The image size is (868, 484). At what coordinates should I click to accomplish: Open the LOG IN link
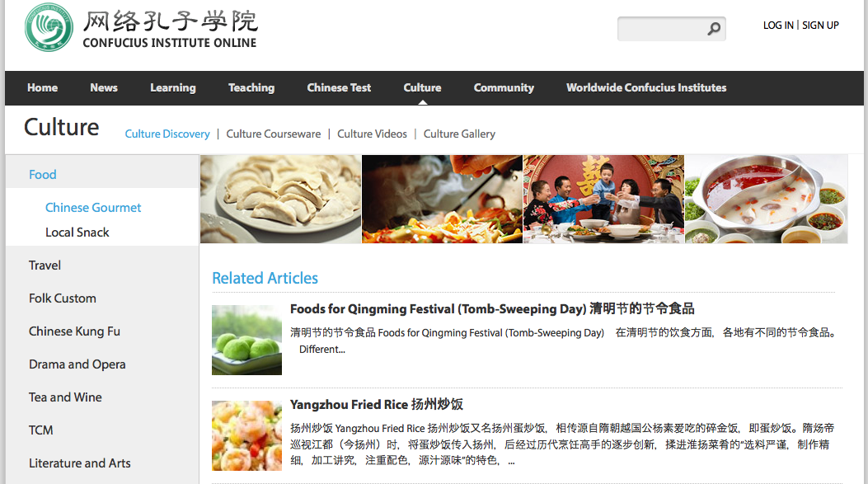(x=778, y=26)
